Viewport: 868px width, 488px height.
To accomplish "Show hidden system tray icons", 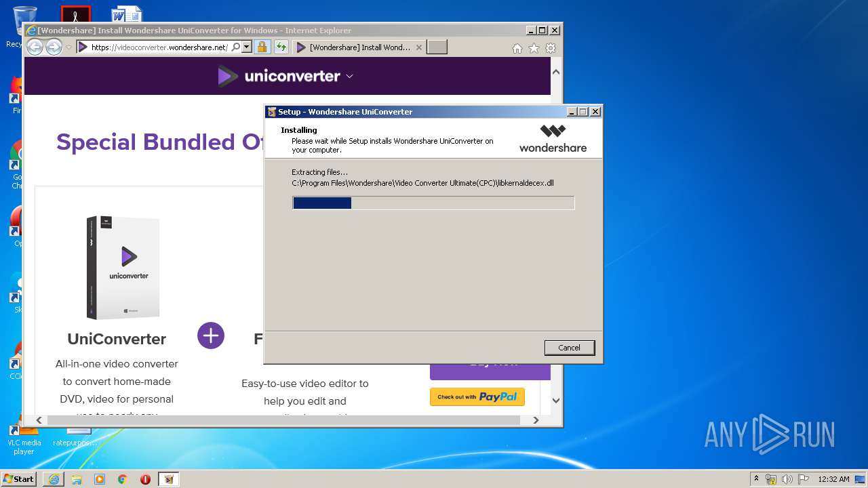I will [x=757, y=479].
